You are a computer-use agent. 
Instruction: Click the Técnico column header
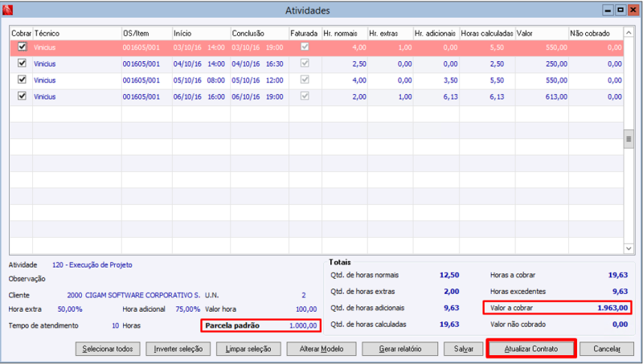77,33
